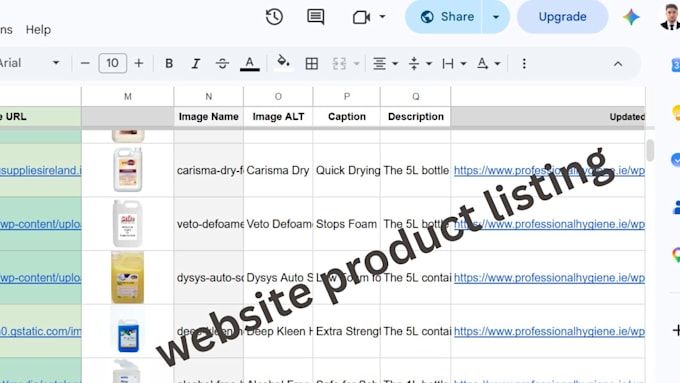Screen dimensions: 680x383
Task: Select the carisma-dry image name cell
Action: click(209, 170)
